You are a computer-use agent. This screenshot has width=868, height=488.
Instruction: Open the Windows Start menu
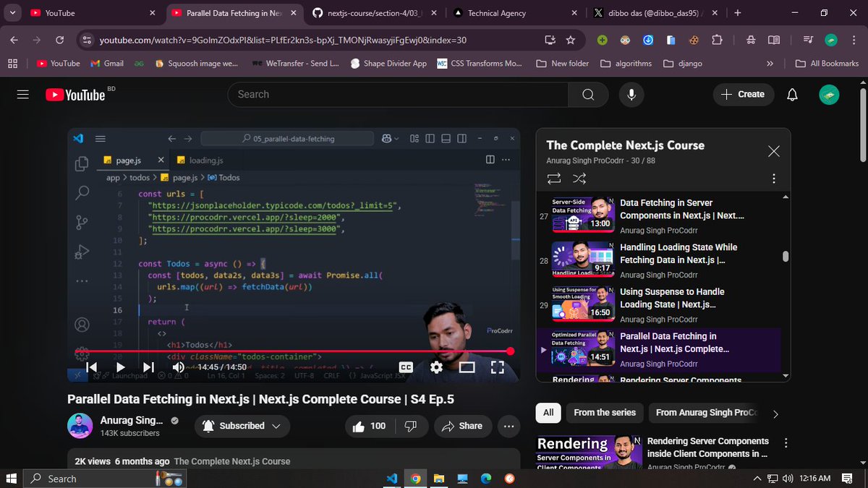click(11, 479)
